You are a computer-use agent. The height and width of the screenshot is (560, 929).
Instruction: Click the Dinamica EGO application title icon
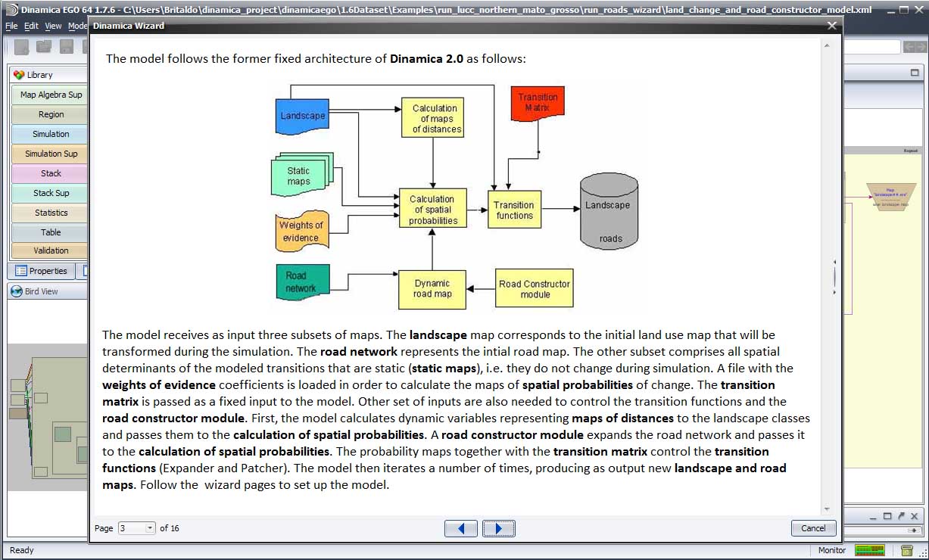11,10
